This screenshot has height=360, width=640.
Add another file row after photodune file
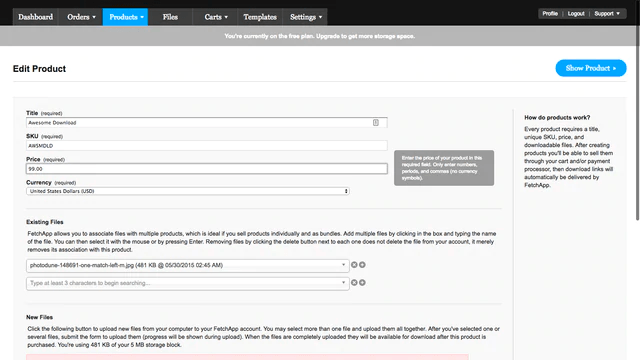(x=362, y=265)
